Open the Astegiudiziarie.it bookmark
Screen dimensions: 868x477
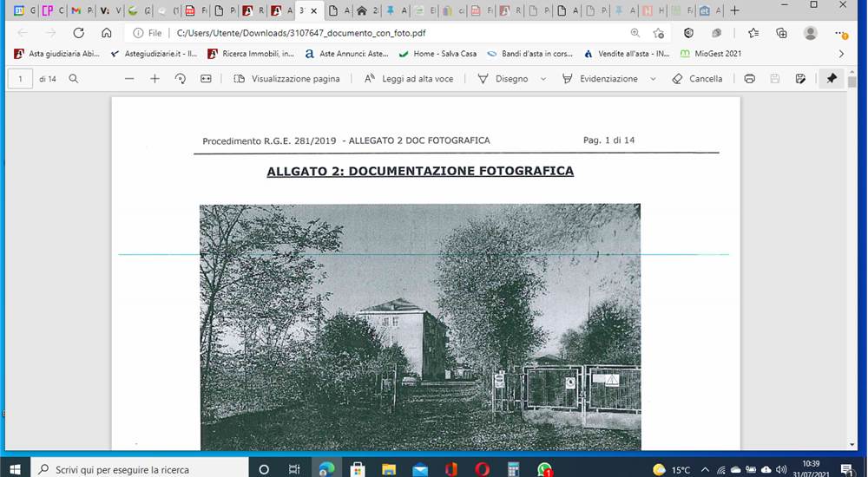tap(154, 54)
